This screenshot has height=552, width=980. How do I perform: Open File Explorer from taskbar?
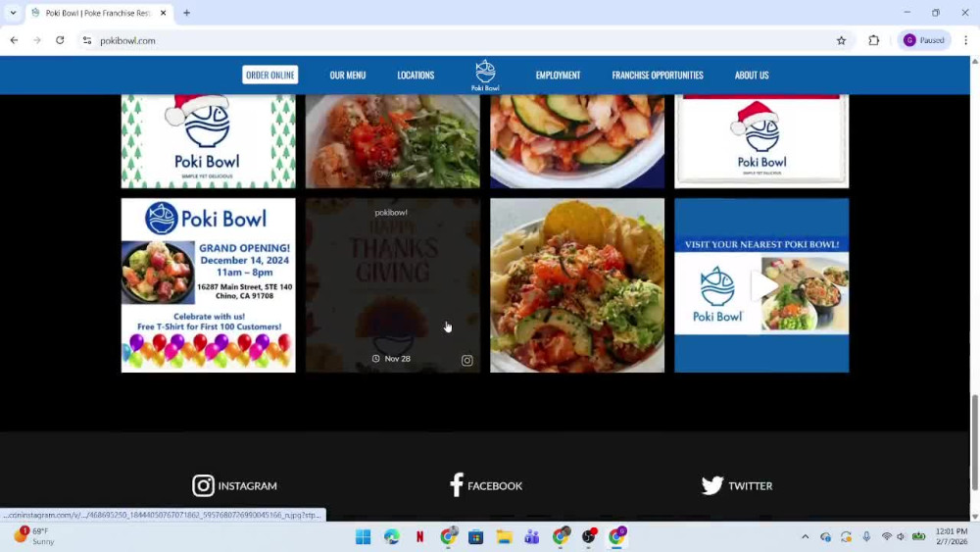point(504,536)
